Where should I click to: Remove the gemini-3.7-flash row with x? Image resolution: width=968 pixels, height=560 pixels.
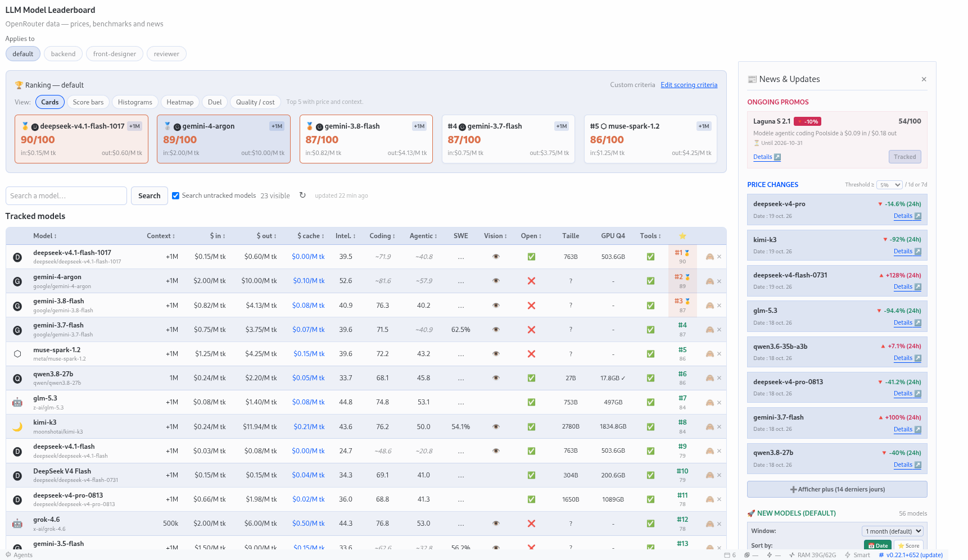[x=719, y=330]
